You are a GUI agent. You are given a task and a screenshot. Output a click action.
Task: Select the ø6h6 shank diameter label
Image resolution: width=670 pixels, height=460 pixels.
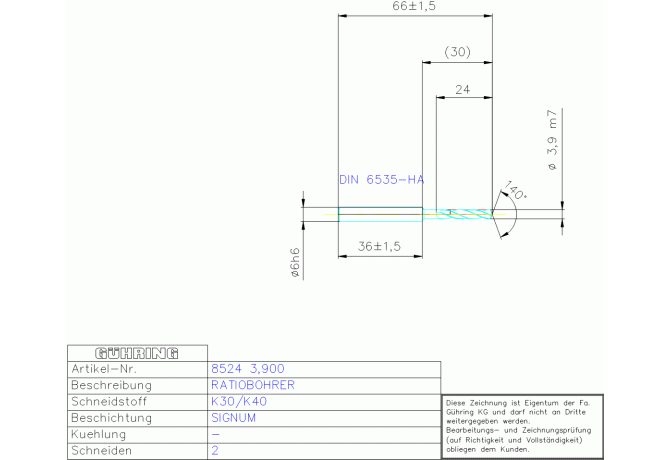click(295, 263)
